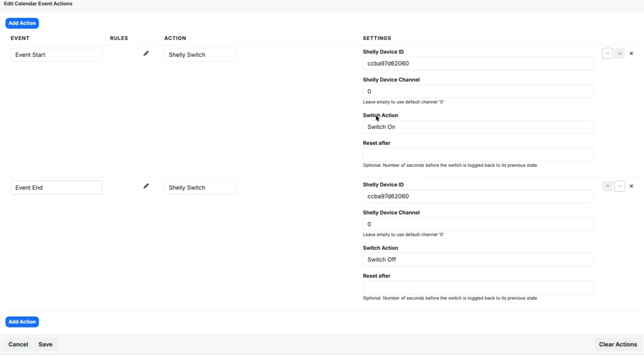Change the Switch Off action selection

click(478, 260)
